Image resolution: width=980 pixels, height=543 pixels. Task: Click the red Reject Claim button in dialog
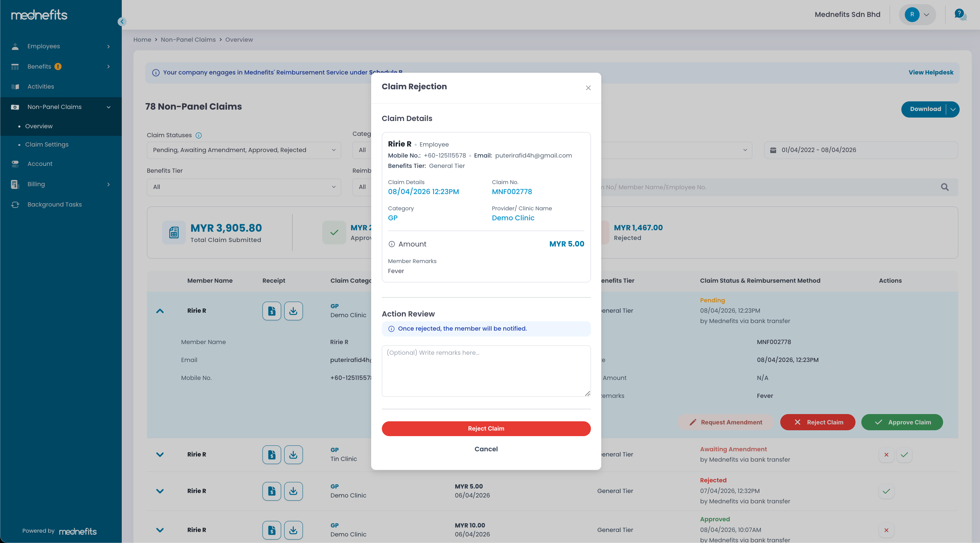[486, 428]
